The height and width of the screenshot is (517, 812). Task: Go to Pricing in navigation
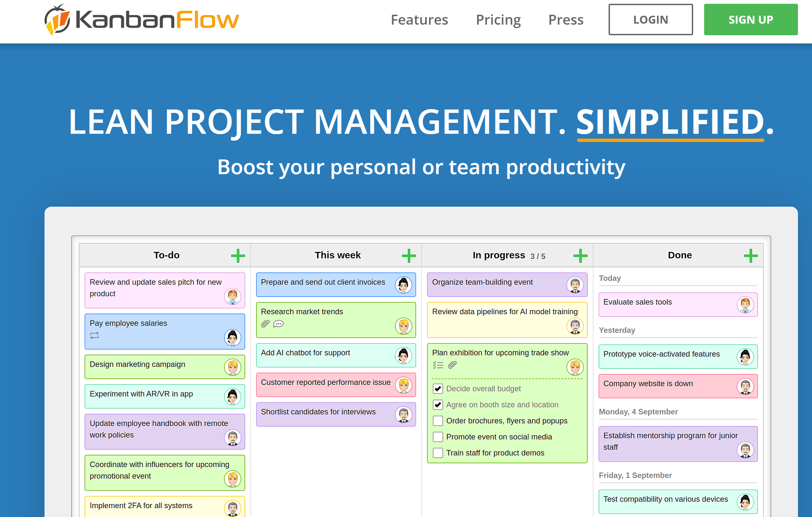click(498, 20)
